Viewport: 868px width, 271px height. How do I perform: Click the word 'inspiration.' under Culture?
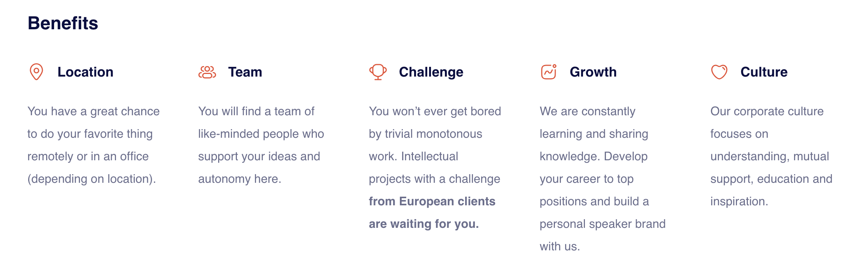[x=739, y=202]
